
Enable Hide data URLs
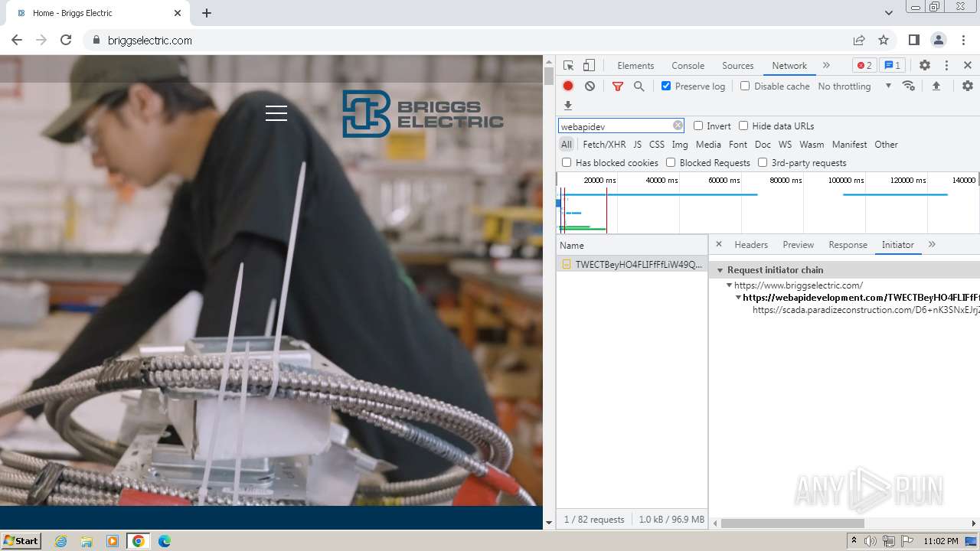(743, 126)
